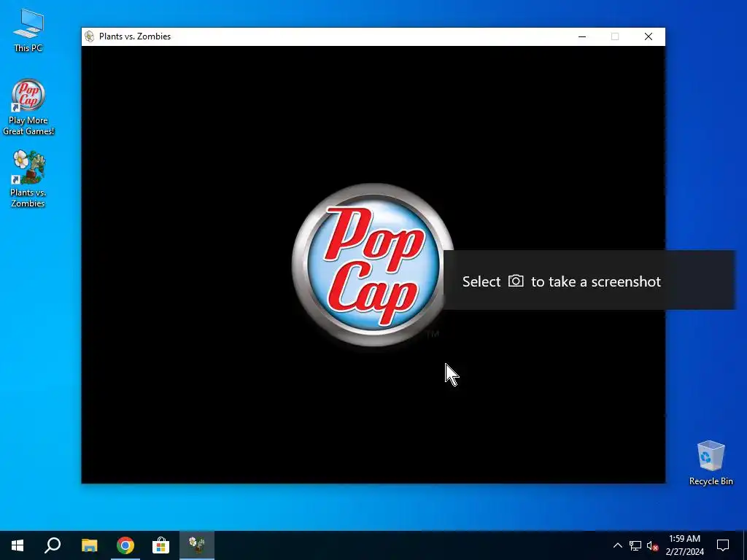
Task: Select the Recycle Bin icon
Action: pos(711,463)
